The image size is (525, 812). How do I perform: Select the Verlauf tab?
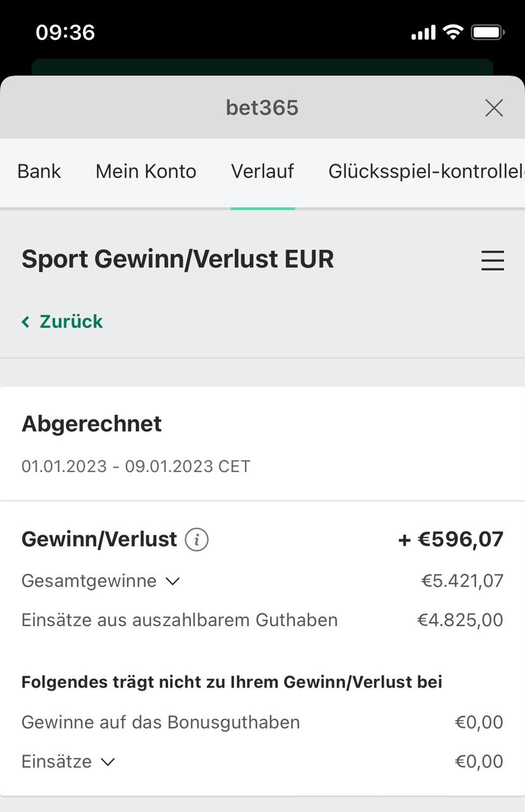[x=262, y=171]
